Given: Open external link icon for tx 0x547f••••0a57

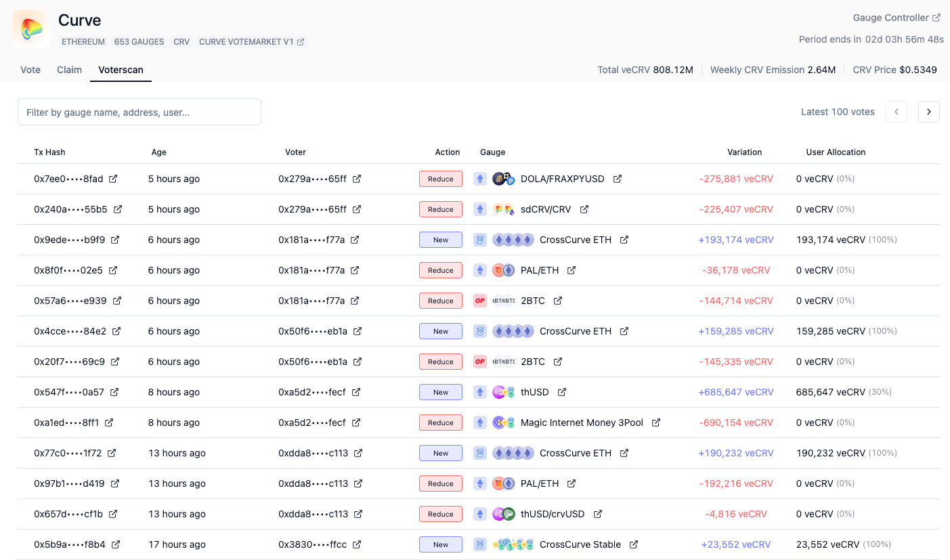Looking at the screenshot, I should click(x=114, y=392).
